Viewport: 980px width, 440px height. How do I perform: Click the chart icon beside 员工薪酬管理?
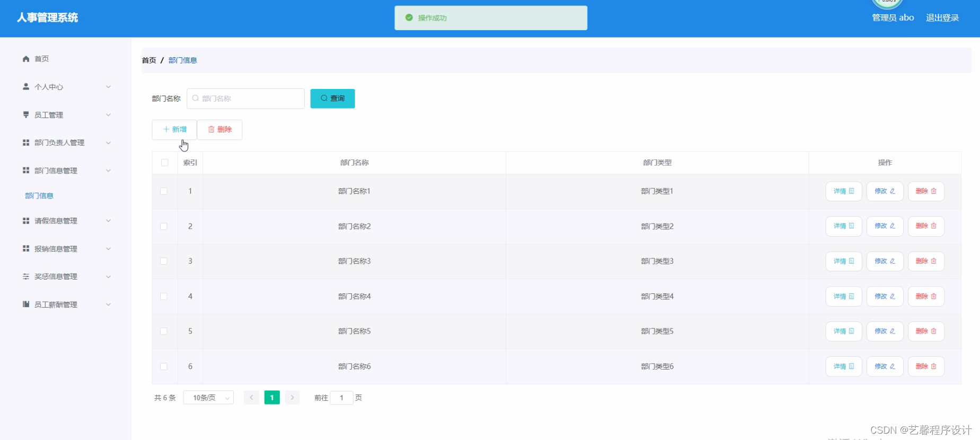(x=26, y=304)
